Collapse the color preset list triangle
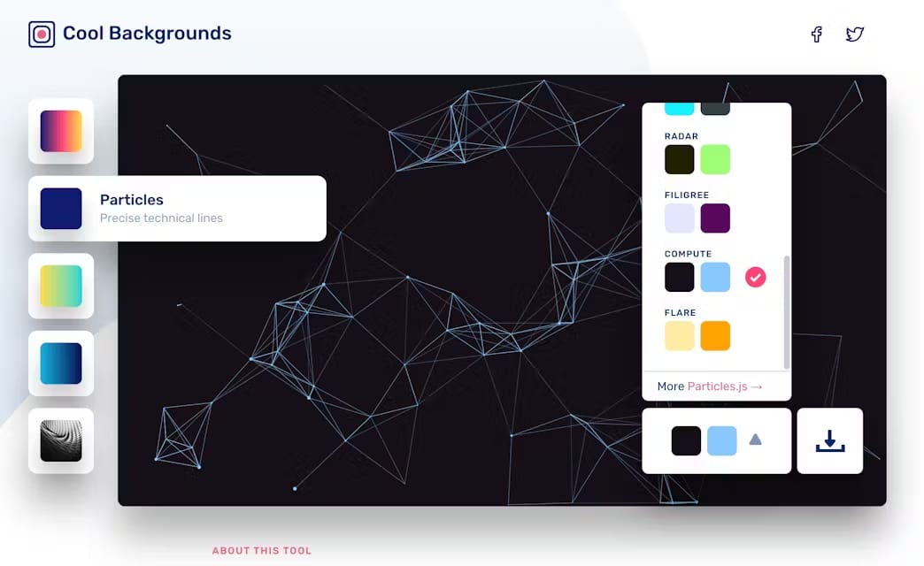 pos(756,440)
